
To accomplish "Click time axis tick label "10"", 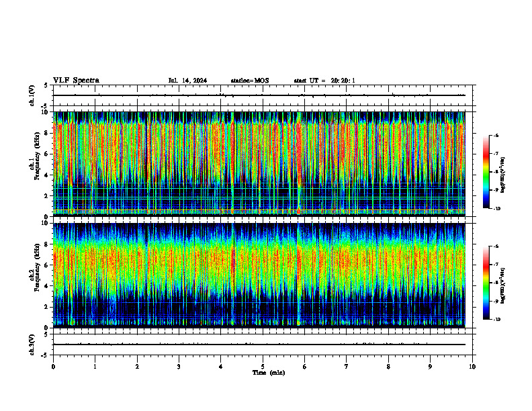I will (x=472, y=367).
